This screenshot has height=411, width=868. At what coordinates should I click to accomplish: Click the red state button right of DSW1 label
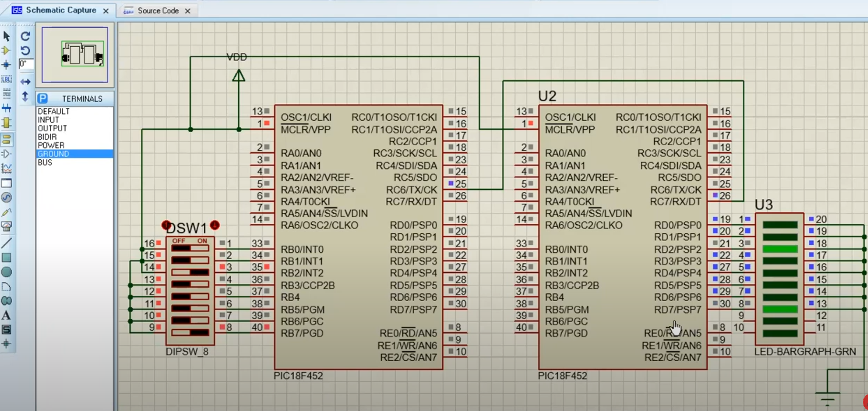coord(215,225)
